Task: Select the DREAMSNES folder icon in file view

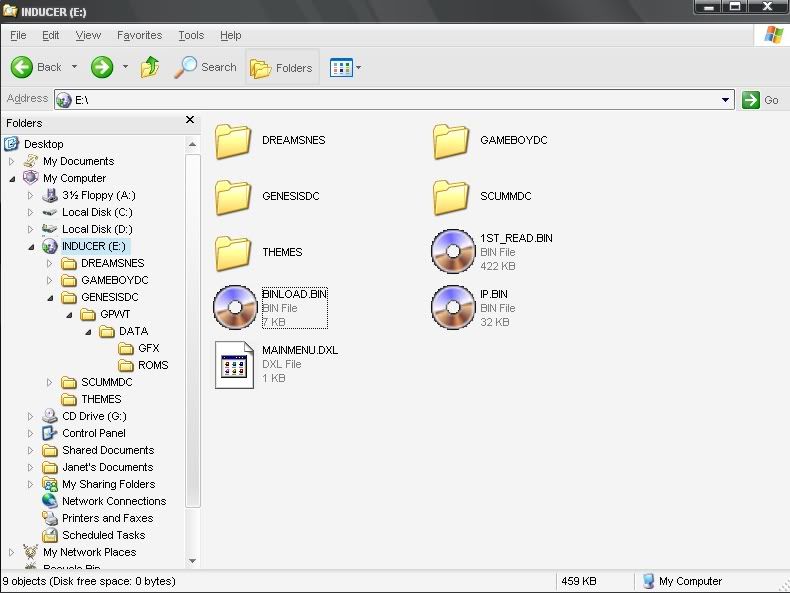Action: [x=233, y=142]
